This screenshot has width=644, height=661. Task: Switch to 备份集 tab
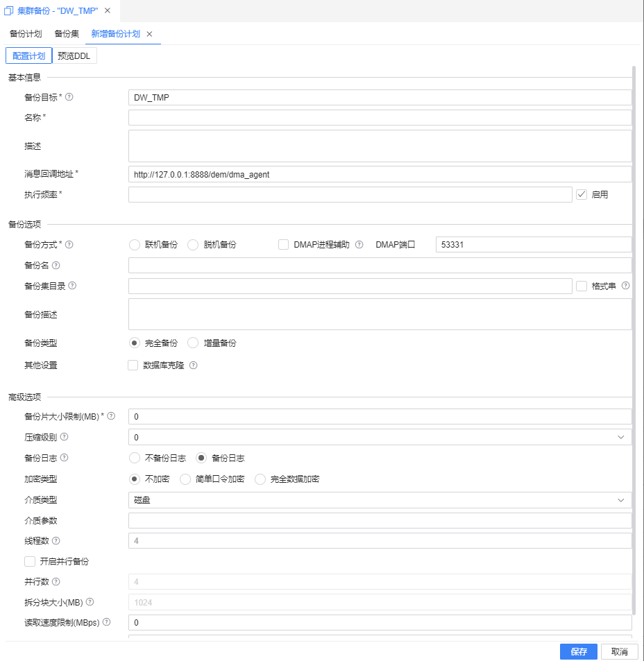67,34
